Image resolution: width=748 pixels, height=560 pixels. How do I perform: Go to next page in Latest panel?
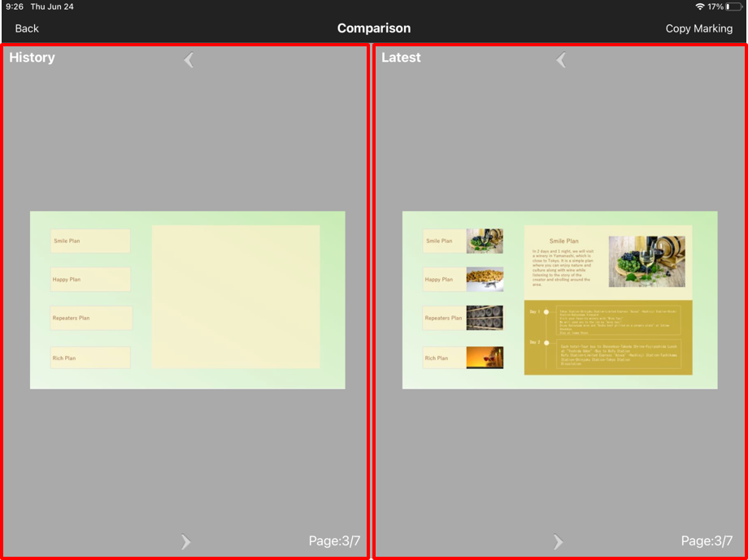pos(558,541)
